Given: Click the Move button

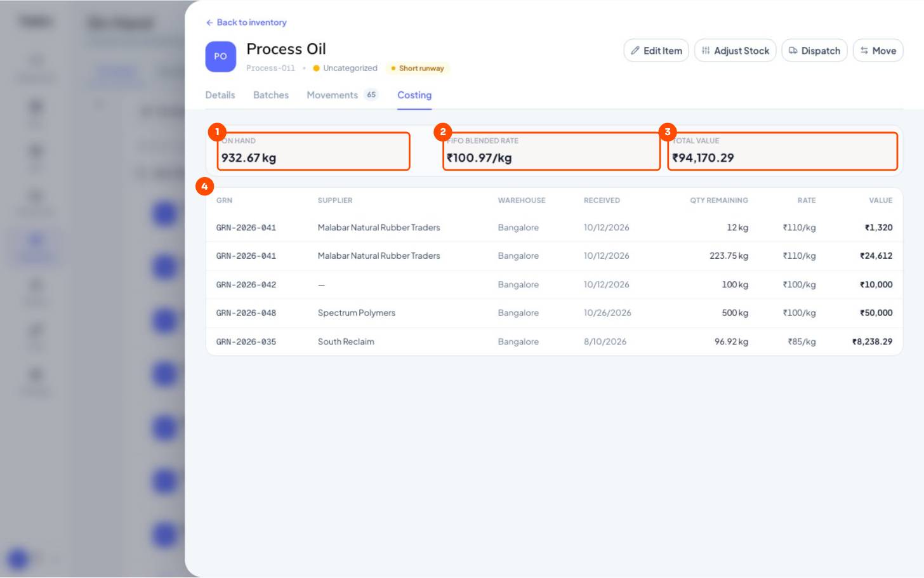Looking at the screenshot, I should 878,51.
